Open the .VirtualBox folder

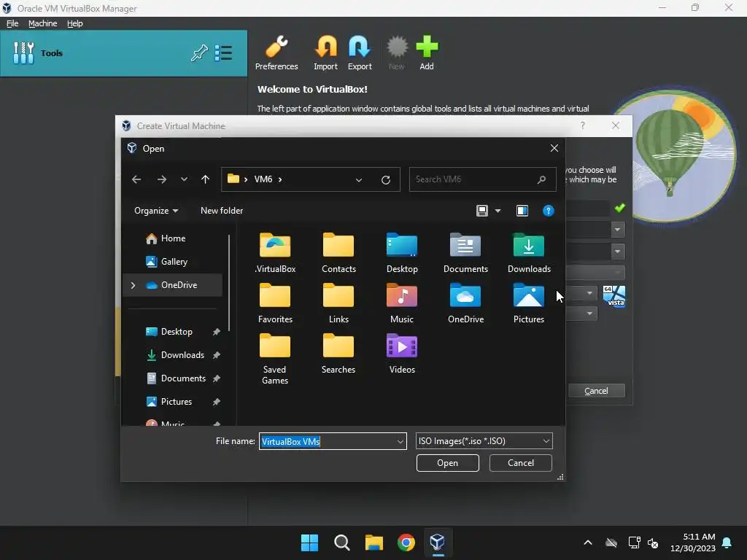tap(275, 253)
